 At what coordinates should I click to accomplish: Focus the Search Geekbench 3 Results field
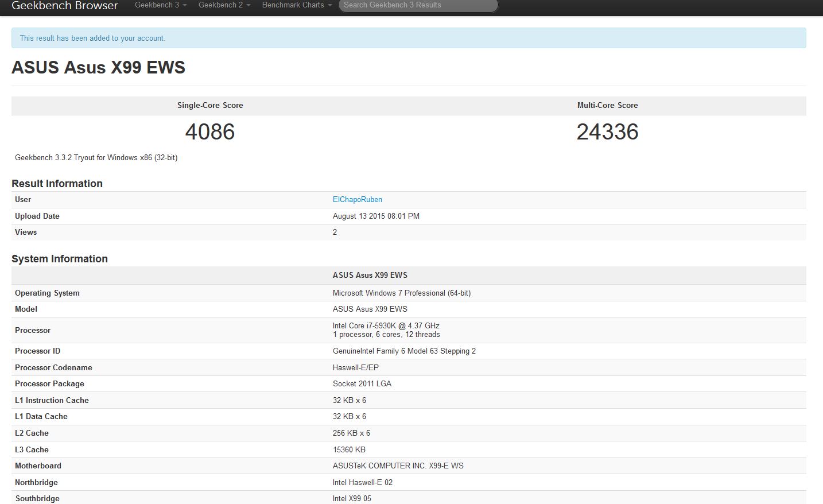(x=418, y=5)
